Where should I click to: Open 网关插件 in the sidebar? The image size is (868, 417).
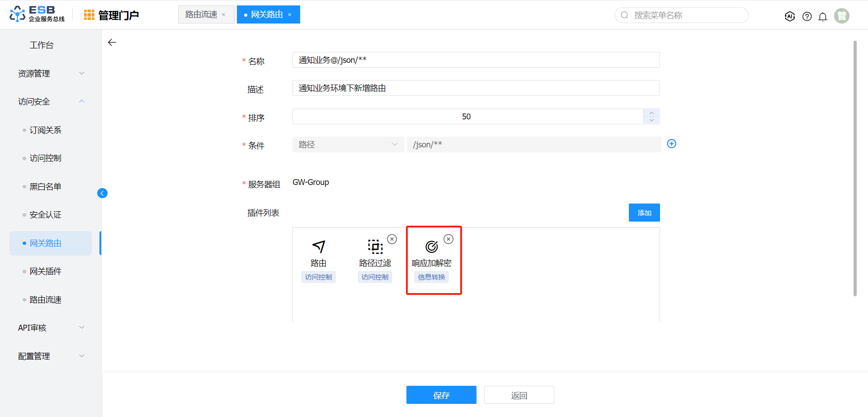pos(45,271)
